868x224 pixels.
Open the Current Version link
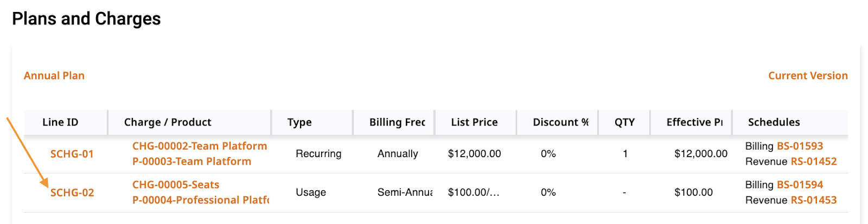click(808, 76)
